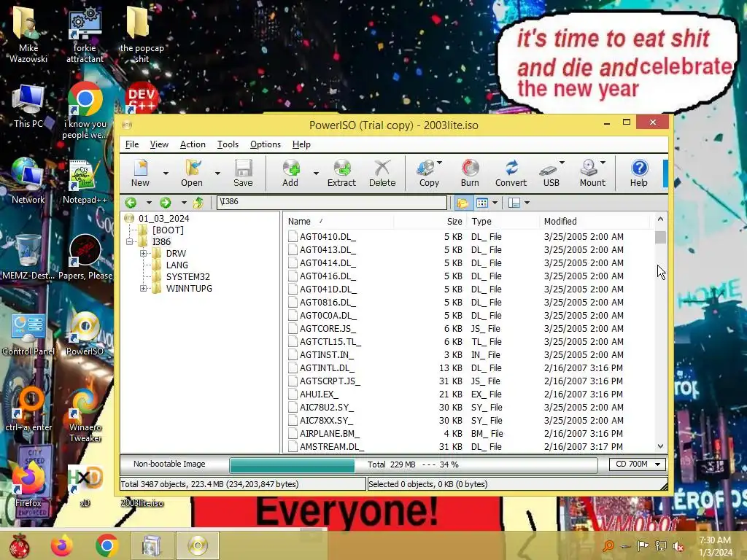Click the file list view mode icon

tap(482, 203)
